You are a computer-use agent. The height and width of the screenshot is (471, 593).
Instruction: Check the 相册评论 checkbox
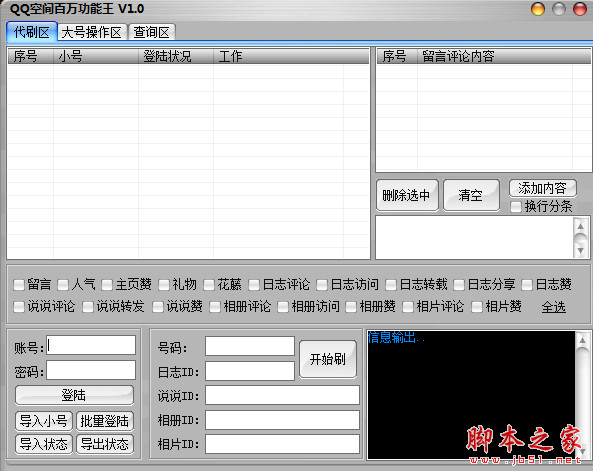(x=215, y=307)
